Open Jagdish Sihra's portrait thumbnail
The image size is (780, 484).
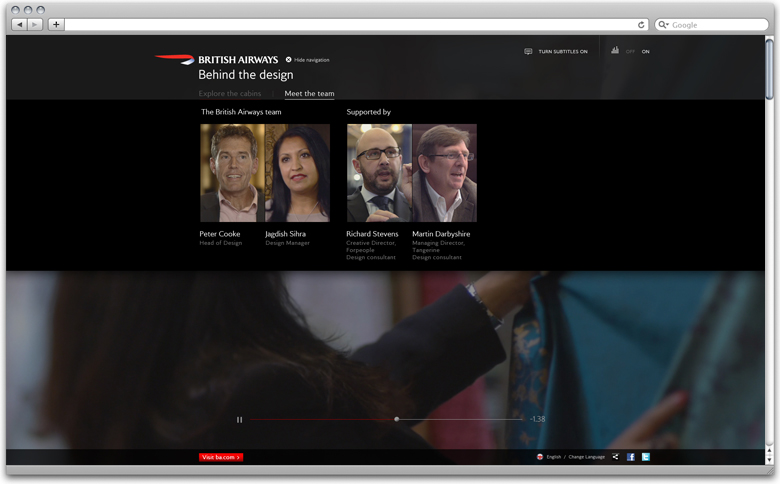(x=297, y=173)
